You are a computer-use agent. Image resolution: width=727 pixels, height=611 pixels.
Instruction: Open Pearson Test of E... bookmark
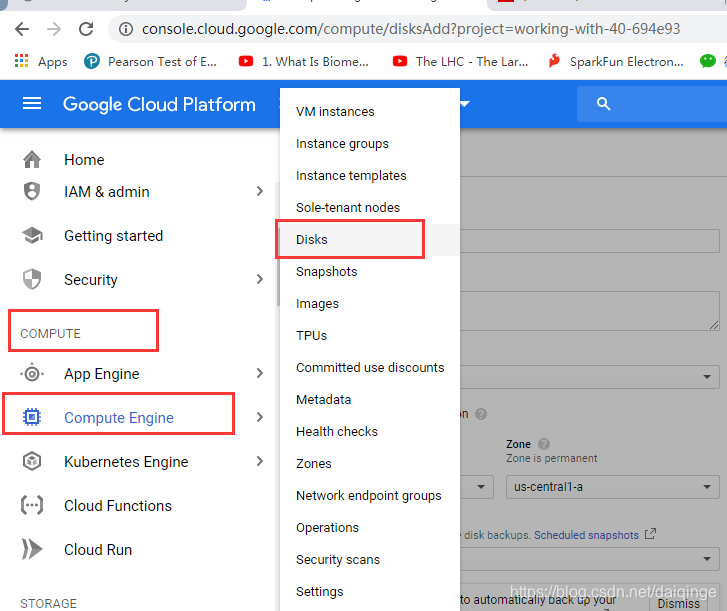point(150,61)
